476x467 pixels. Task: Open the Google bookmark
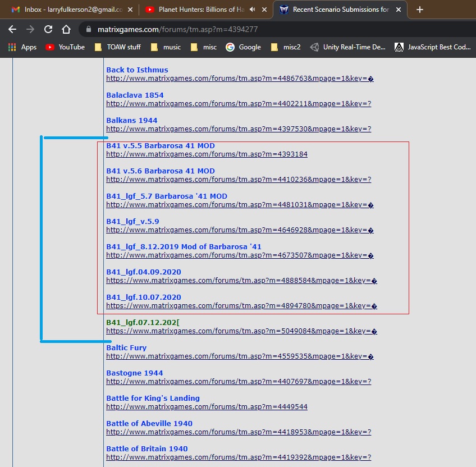(x=244, y=47)
